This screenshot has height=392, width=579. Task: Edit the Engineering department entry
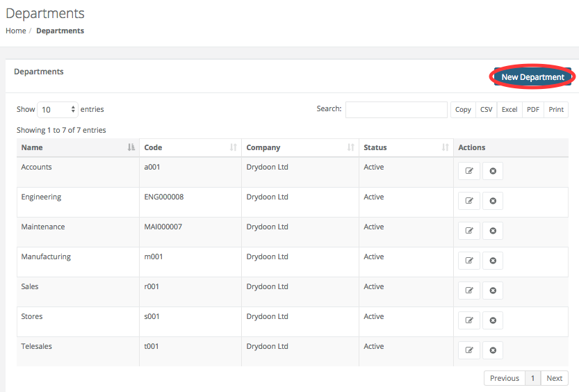469,201
